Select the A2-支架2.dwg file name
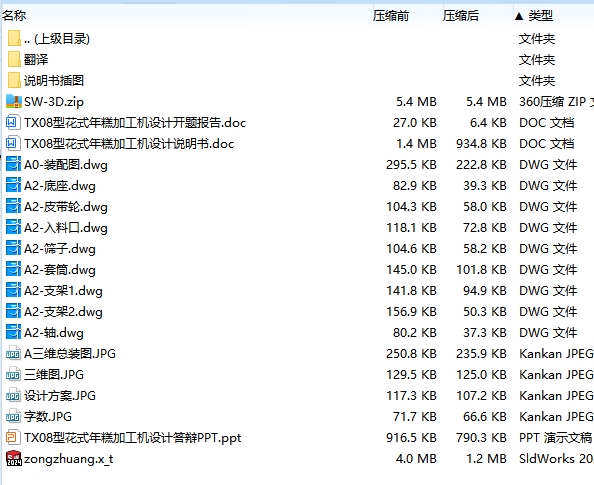Image resolution: width=594 pixels, height=485 pixels. 63,312
